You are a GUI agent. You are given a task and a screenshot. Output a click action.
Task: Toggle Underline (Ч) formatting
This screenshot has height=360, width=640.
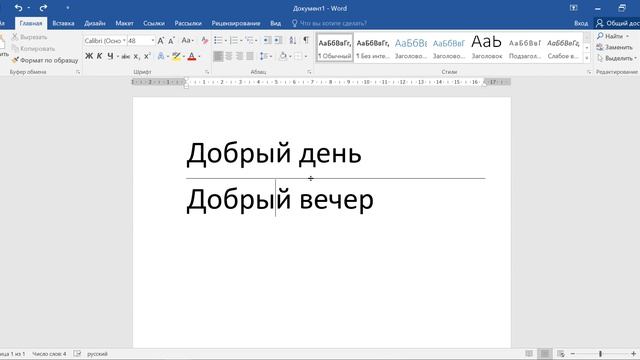pos(110,56)
